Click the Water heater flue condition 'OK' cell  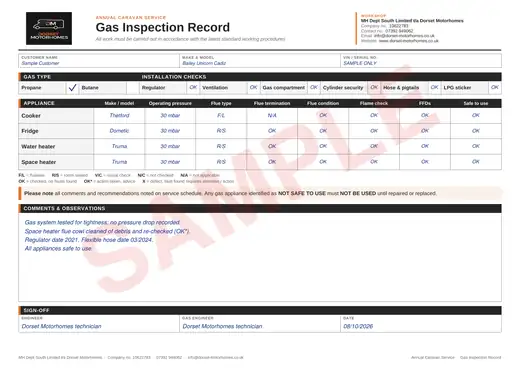323,146
